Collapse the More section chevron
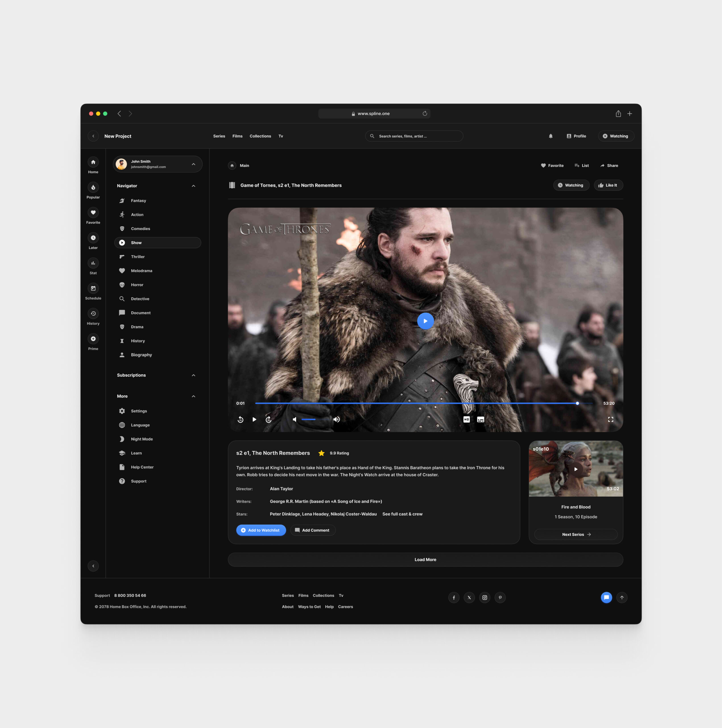 pyautogui.click(x=193, y=396)
